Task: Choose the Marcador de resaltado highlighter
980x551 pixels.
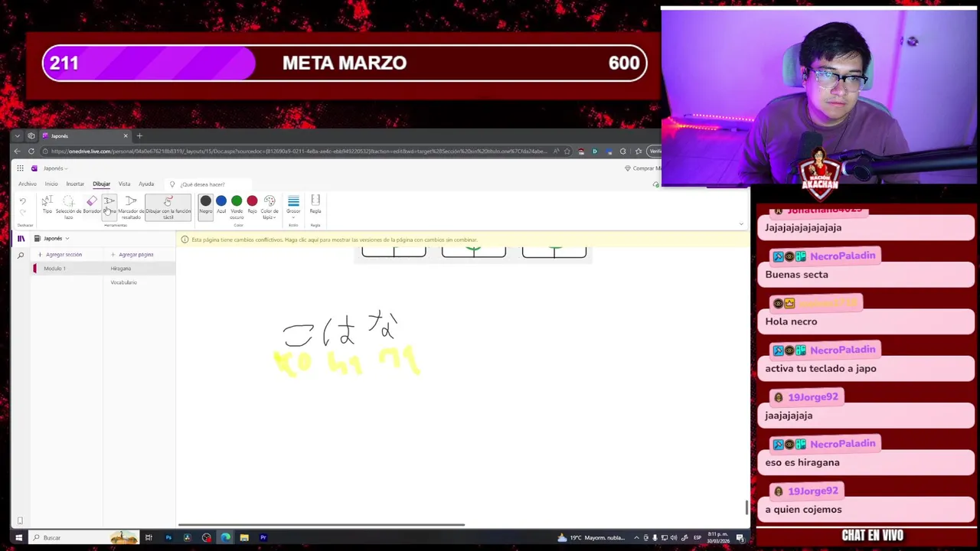Action: (x=131, y=207)
